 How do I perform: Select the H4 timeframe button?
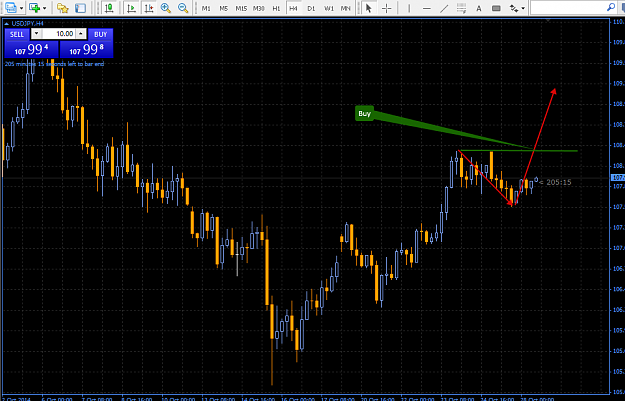click(x=293, y=8)
